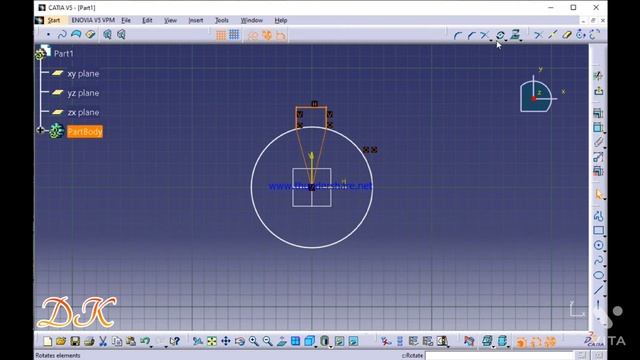Select the Profile tool
Viewport: 640px width, 360px height.
(599, 216)
